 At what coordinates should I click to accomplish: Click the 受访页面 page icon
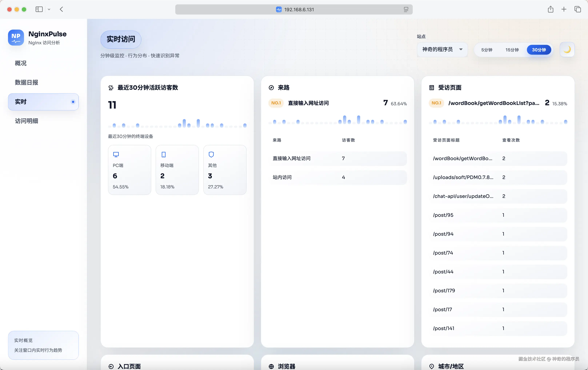(431, 88)
